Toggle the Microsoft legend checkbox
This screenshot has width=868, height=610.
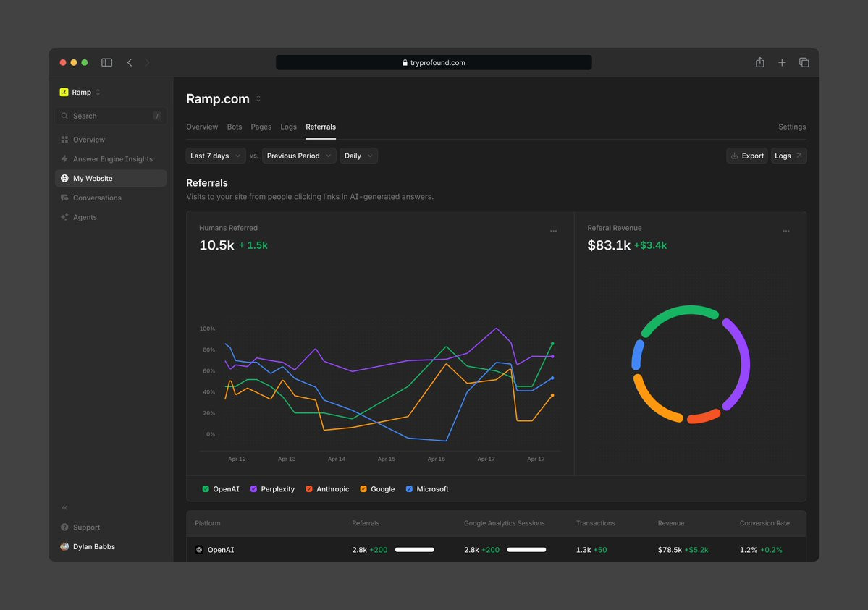point(409,488)
